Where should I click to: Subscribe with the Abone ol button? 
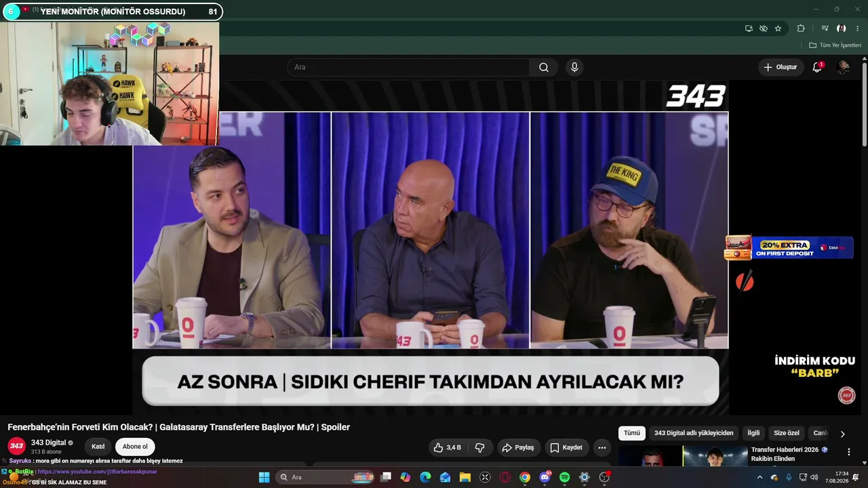135,447
